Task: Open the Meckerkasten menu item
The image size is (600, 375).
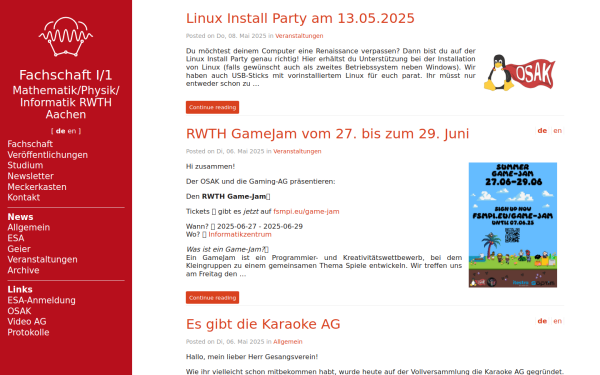Action: (x=37, y=187)
